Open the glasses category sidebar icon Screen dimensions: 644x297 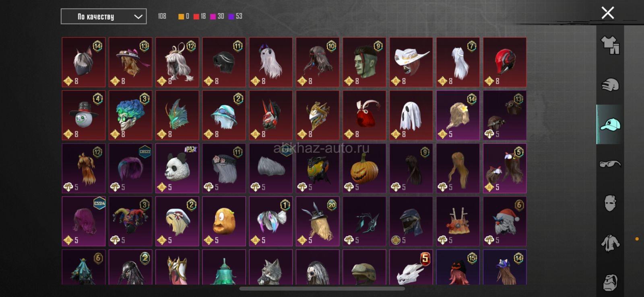coord(610,164)
